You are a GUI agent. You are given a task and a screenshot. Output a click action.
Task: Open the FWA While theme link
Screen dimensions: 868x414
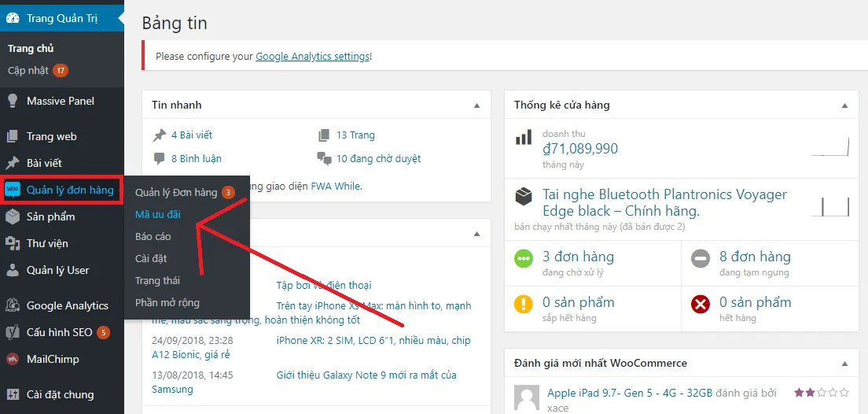336,187
